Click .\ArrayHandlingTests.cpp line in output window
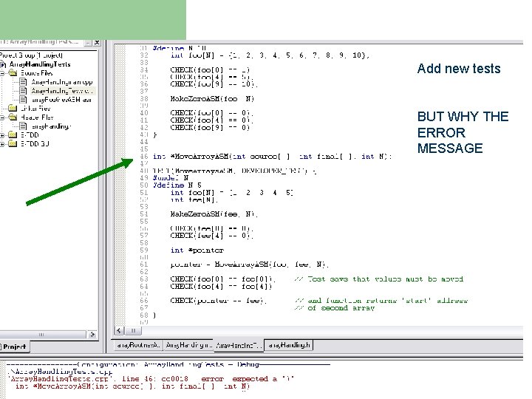The height and width of the screenshot is (399, 532). tap(60, 372)
